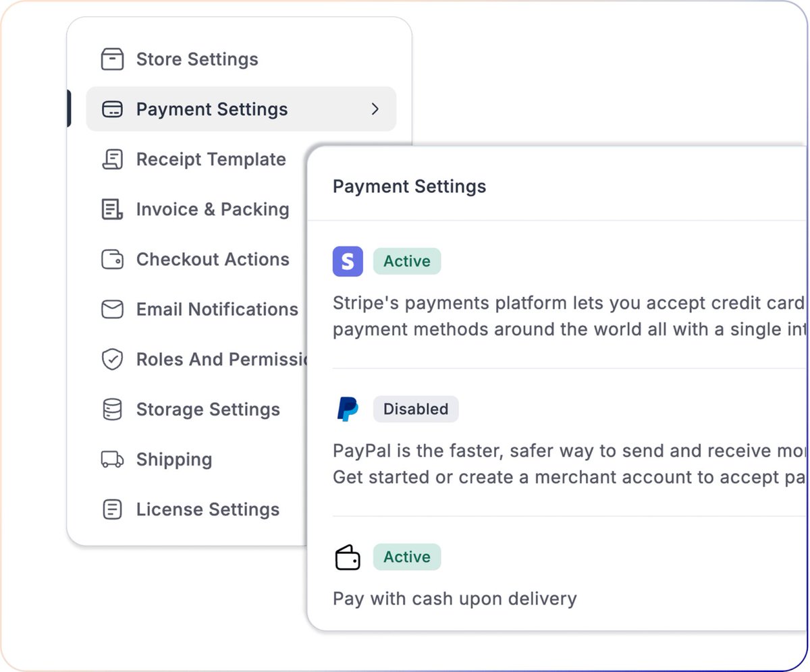This screenshot has height=672, width=810.
Task: Click PayPal's Disabled status badge
Action: point(416,409)
